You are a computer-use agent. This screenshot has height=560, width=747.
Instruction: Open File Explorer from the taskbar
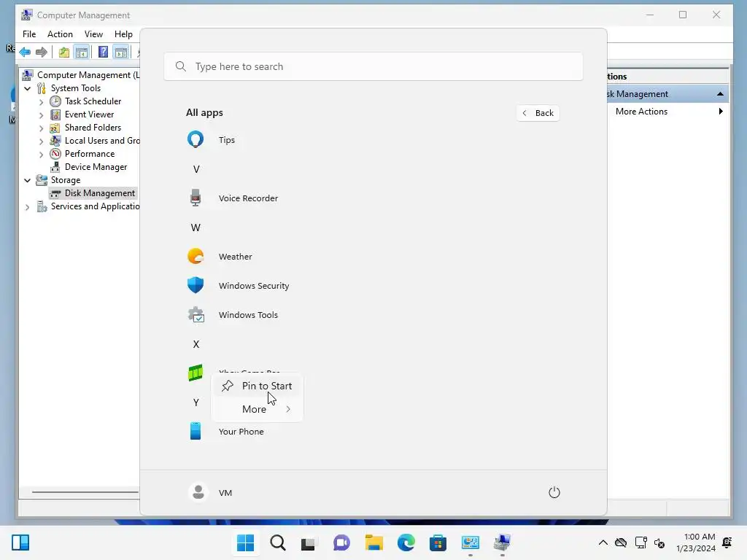pyautogui.click(x=374, y=542)
